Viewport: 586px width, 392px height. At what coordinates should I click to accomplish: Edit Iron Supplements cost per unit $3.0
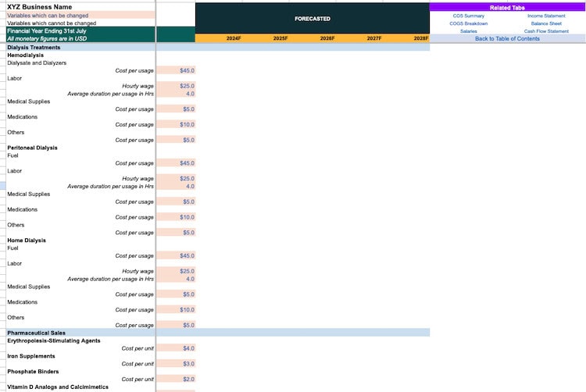pyautogui.click(x=176, y=364)
